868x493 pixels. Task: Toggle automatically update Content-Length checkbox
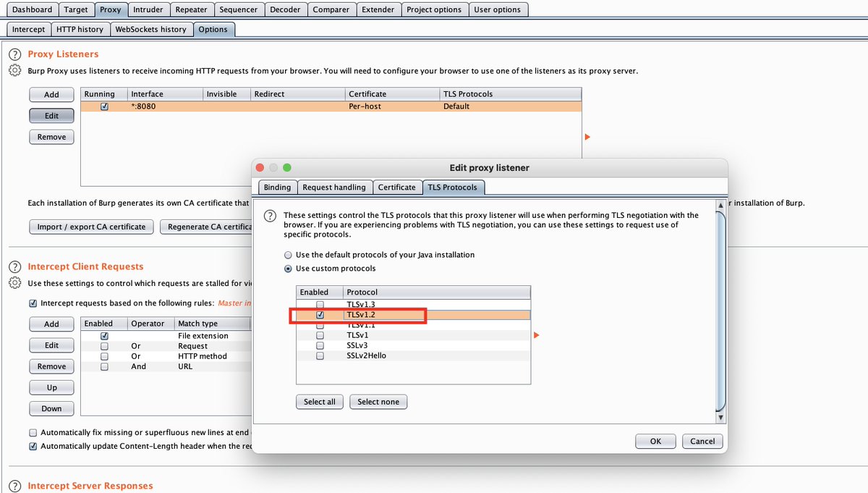[x=33, y=446]
